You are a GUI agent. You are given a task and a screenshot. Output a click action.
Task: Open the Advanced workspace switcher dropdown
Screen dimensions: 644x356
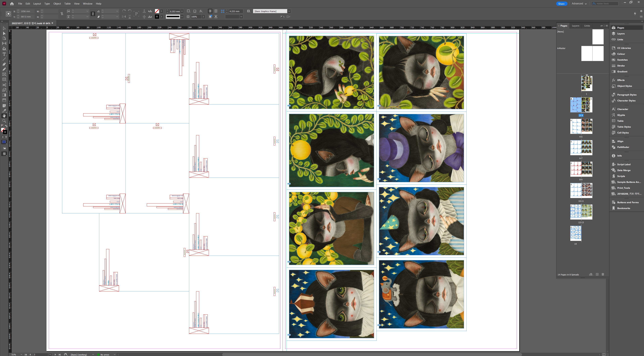point(579,4)
